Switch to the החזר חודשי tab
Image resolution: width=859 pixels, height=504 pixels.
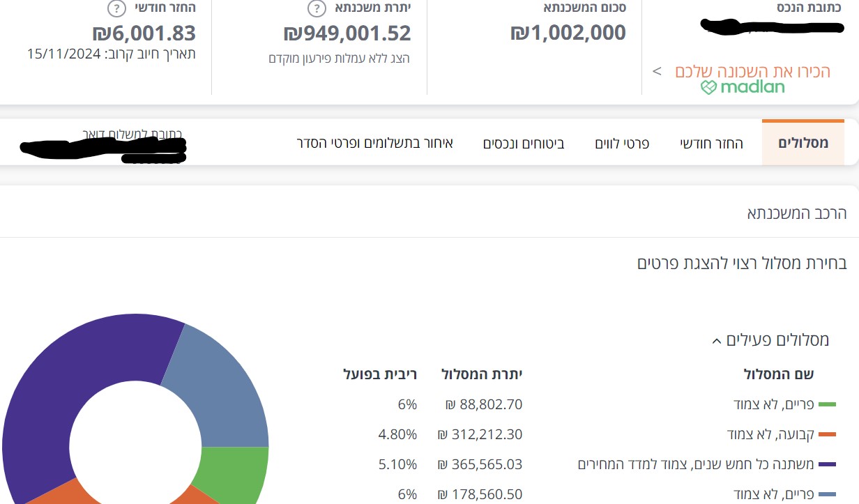[x=712, y=144]
